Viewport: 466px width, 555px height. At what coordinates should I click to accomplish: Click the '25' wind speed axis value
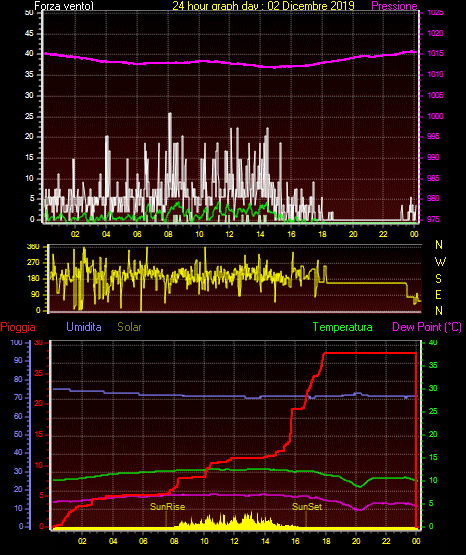tap(29, 116)
